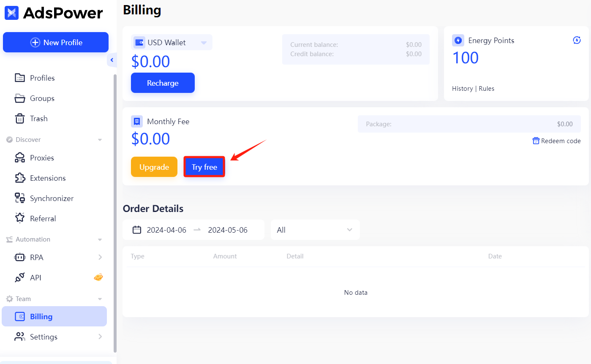Select Billing in the Team menu
Image resolution: width=591 pixels, height=364 pixels.
pos(40,316)
